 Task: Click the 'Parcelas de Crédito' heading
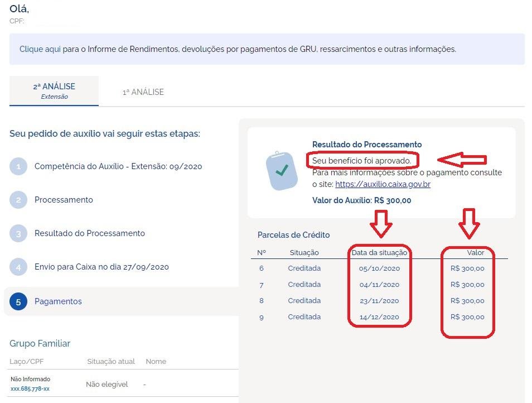point(293,235)
